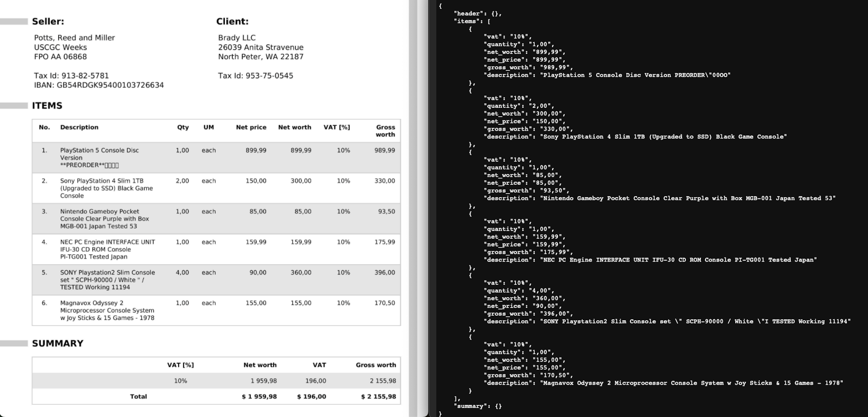Click the Seller Tax Id 913-82-5781
Viewport: 868px width, 417px height.
point(71,76)
